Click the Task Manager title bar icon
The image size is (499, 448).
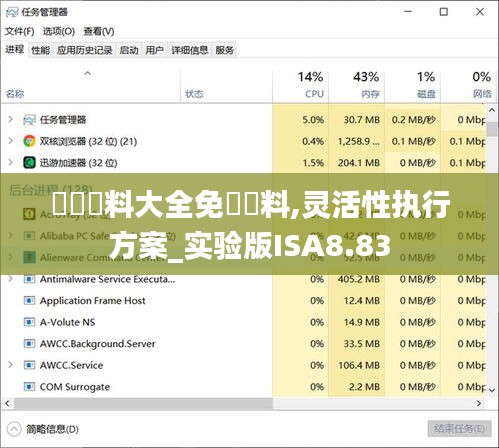12,12
